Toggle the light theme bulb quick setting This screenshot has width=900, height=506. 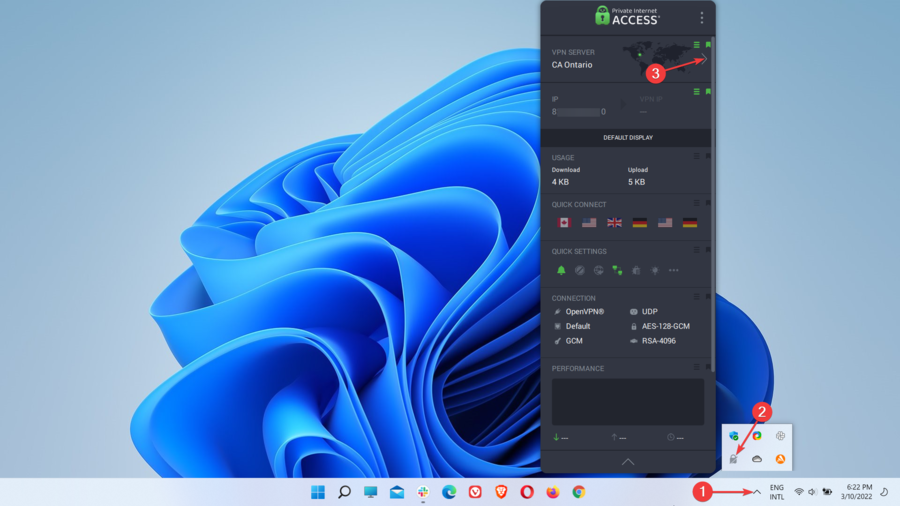pos(654,270)
